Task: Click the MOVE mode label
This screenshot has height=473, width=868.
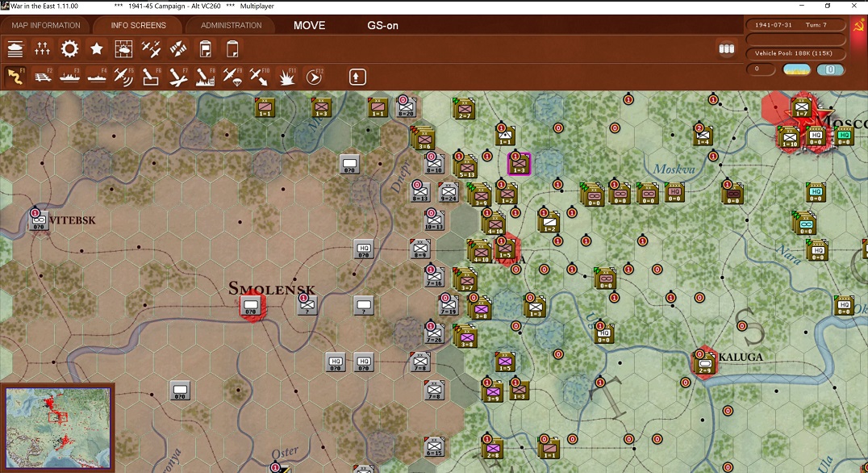Action: pos(310,26)
